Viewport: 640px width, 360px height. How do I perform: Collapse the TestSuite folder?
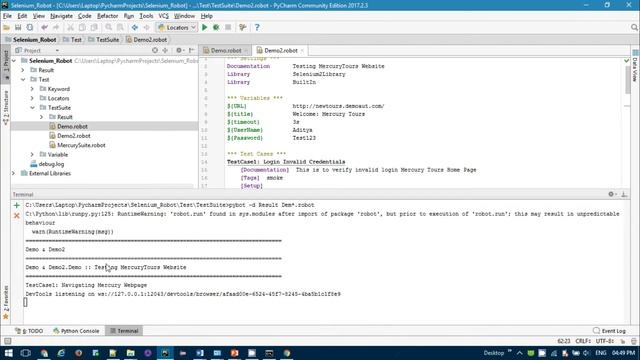tap(32, 108)
